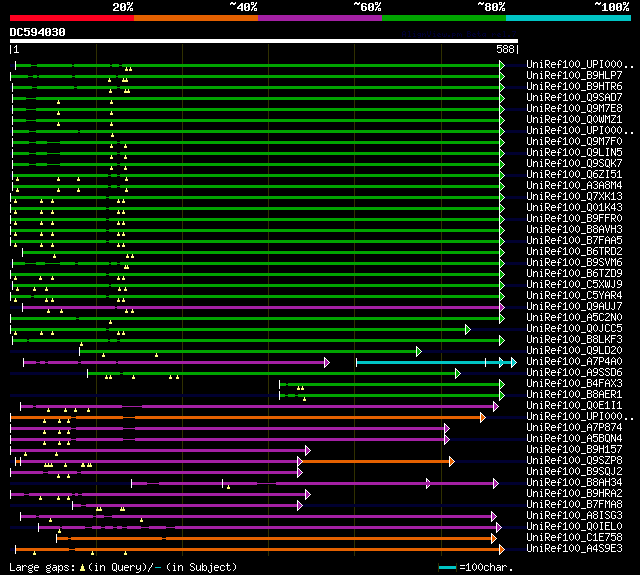Image resolution: width=640 pixels, height=575 pixels.
Task: Click the orange alignment bar of UniRef100_UPI000..
Action: [247, 417]
